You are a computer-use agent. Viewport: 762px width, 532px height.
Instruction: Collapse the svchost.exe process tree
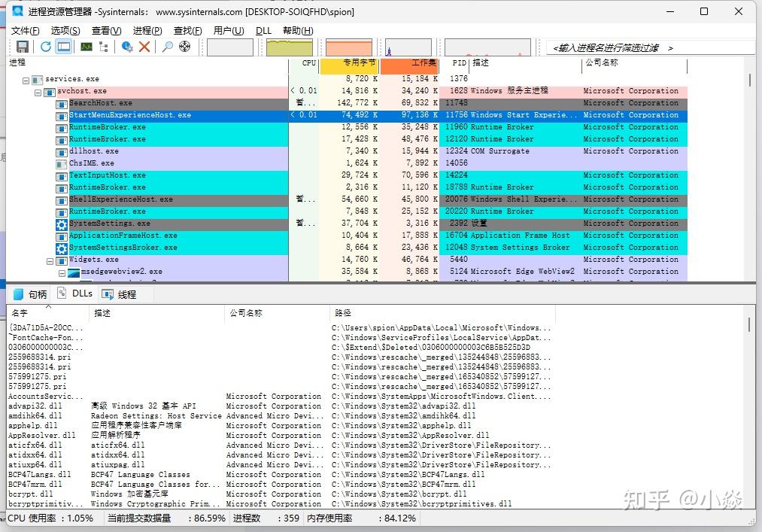point(38,90)
